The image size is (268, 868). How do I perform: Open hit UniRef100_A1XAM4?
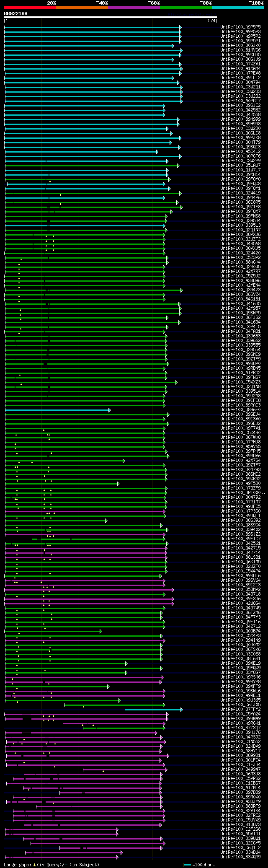tap(240, 68)
